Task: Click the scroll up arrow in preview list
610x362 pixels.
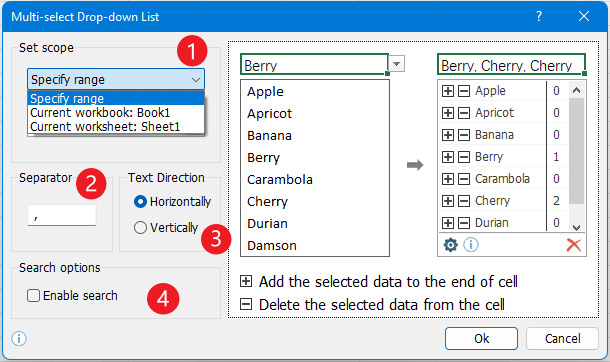Action: click(577, 90)
